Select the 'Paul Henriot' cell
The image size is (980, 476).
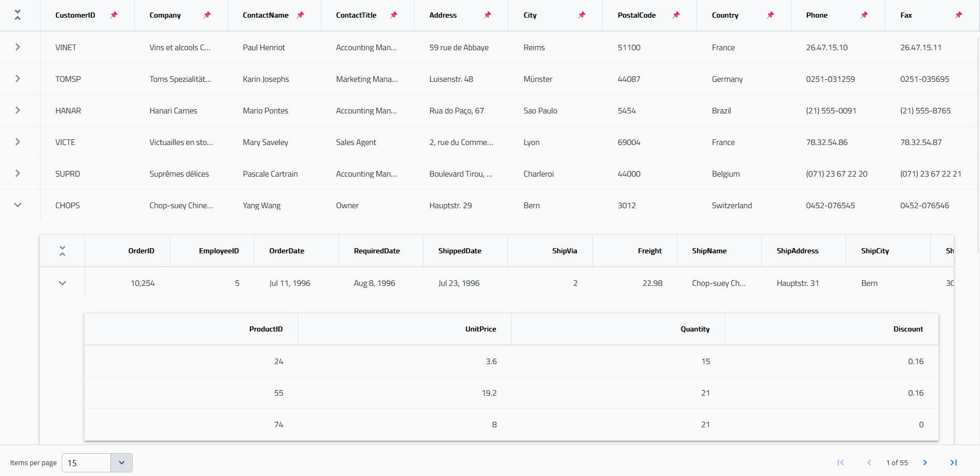(274, 47)
